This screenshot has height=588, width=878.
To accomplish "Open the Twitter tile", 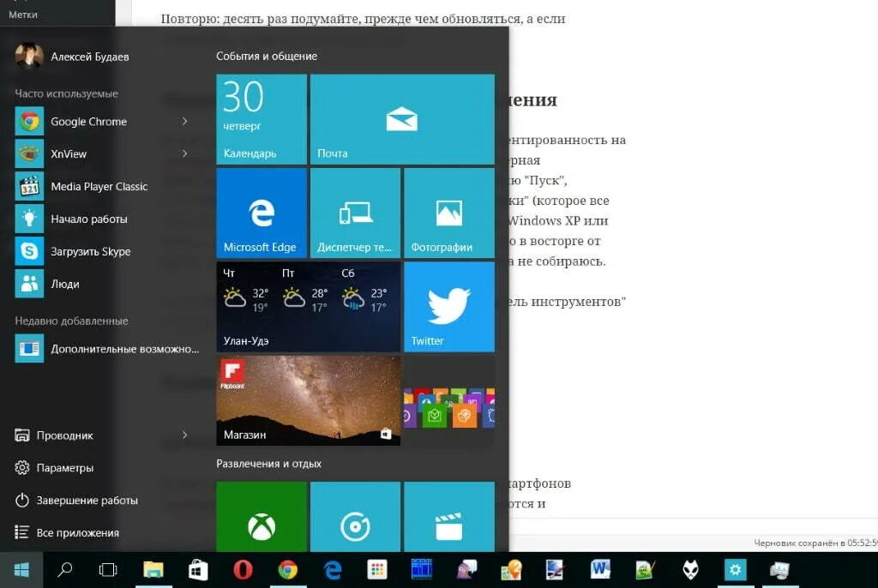I will 449,307.
